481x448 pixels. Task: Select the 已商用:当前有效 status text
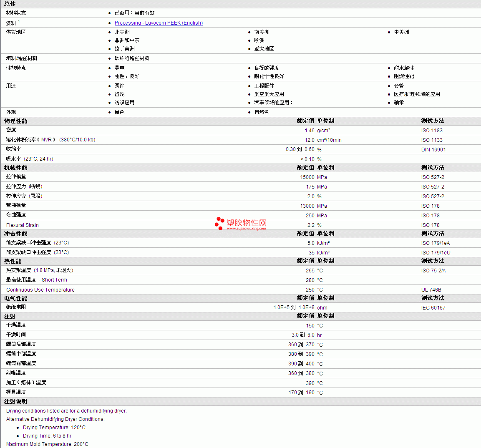134,13
